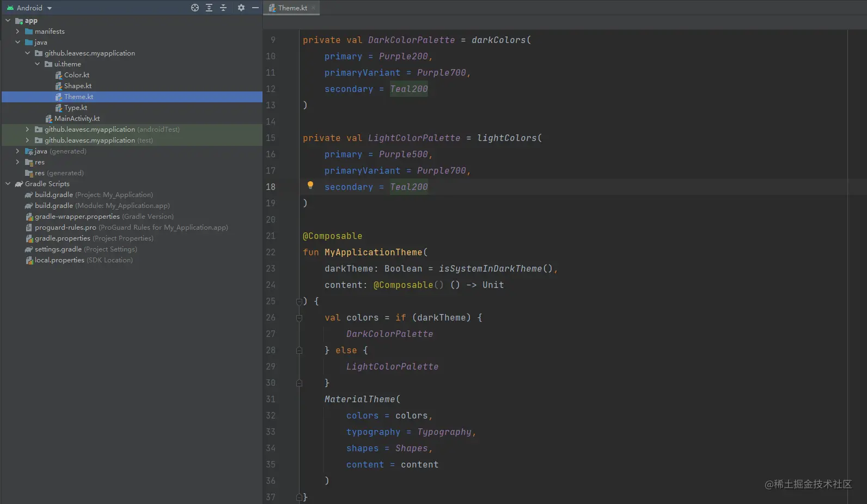Click the yellow intention lightbulb on line 18
Screen dimensions: 867x504
click(310, 185)
